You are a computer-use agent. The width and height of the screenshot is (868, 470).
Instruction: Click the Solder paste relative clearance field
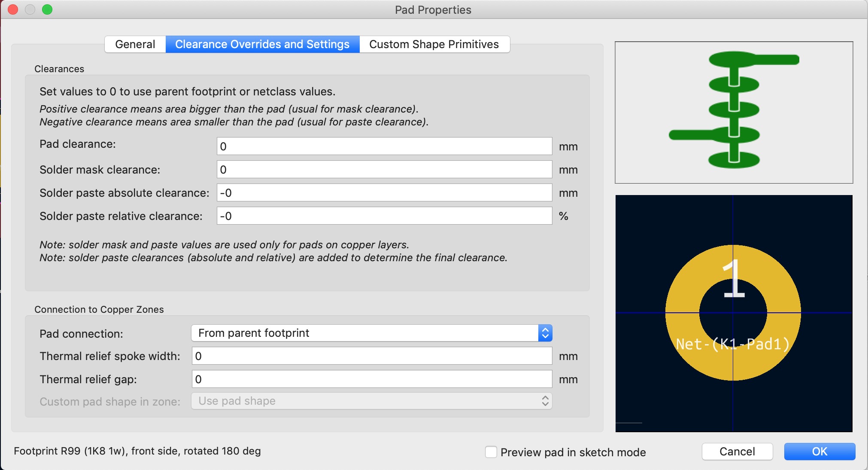tap(384, 216)
